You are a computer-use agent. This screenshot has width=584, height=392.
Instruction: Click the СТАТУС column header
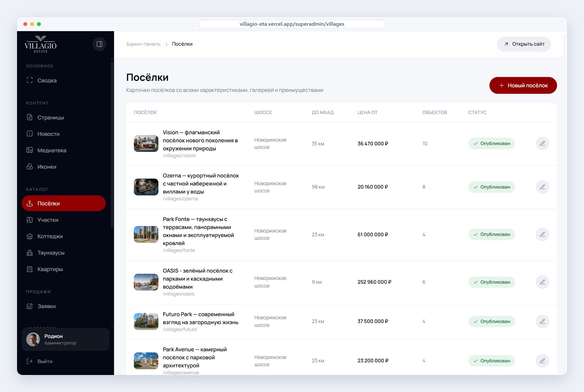pyautogui.click(x=477, y=112)
